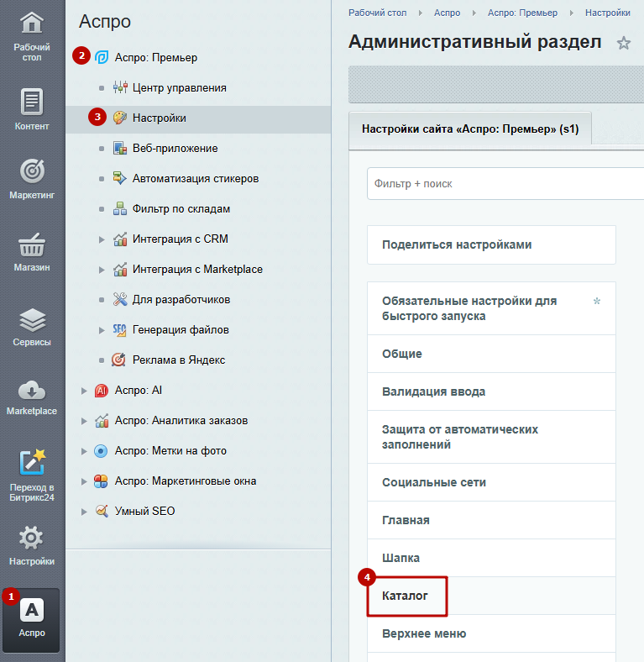Click Поделиться настройками button

click(491, 244)
